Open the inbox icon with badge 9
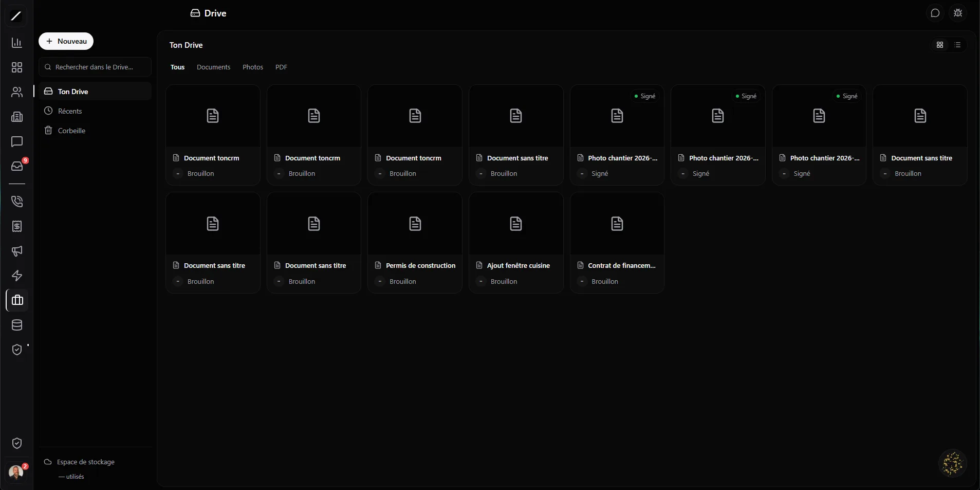 point(17,166)
